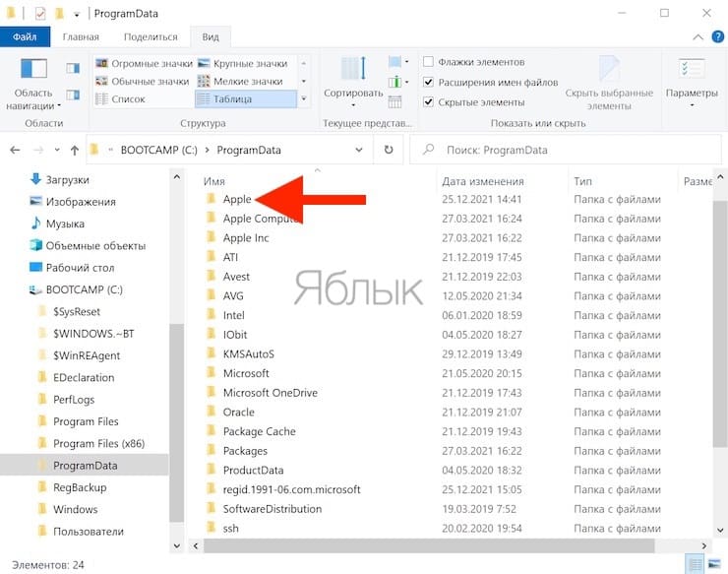
Task: Sort by Дата изменения column header
Action: (483, 181)
